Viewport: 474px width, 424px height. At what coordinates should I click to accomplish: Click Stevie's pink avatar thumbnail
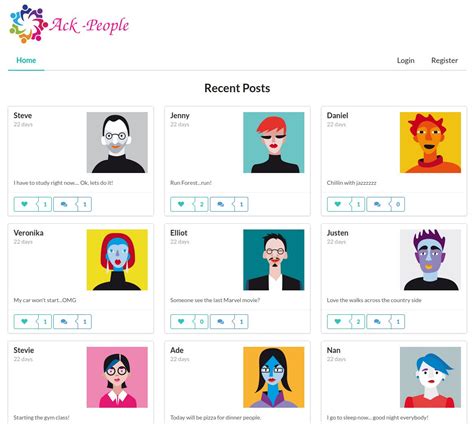(x=117, y=377)
